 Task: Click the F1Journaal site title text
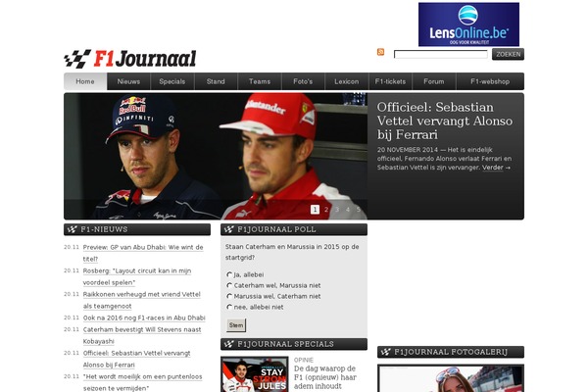point(145,59)
